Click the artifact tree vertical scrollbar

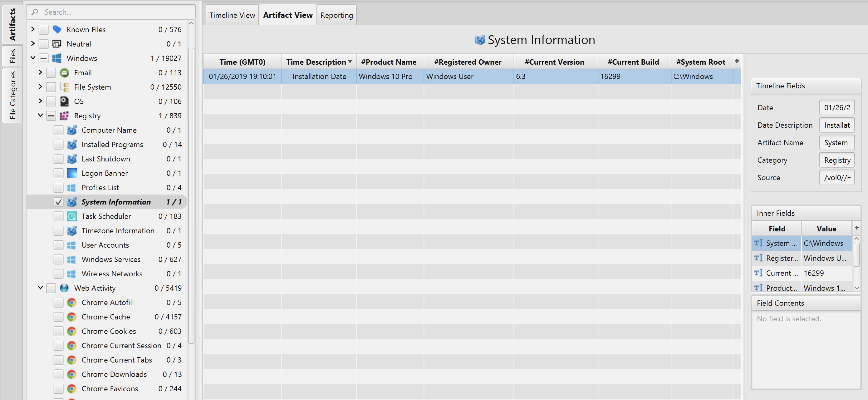click(191, 195)
